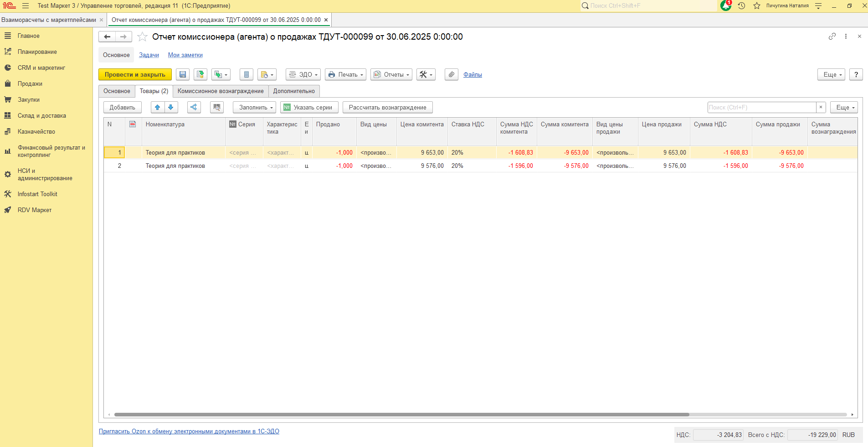Move the row down with blue arrow
The width and height of the screenshot is (868, 447).
click(171, 107)
